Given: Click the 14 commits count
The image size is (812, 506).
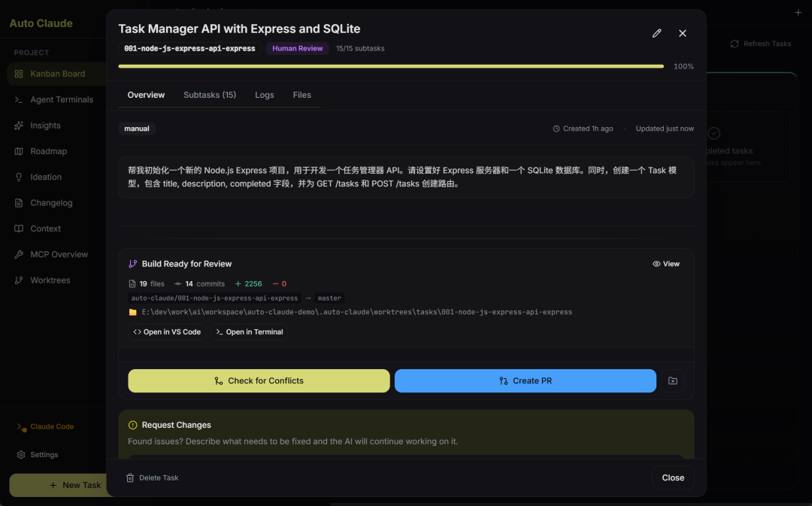Looking at the screenshot, I should coord(199,283).
